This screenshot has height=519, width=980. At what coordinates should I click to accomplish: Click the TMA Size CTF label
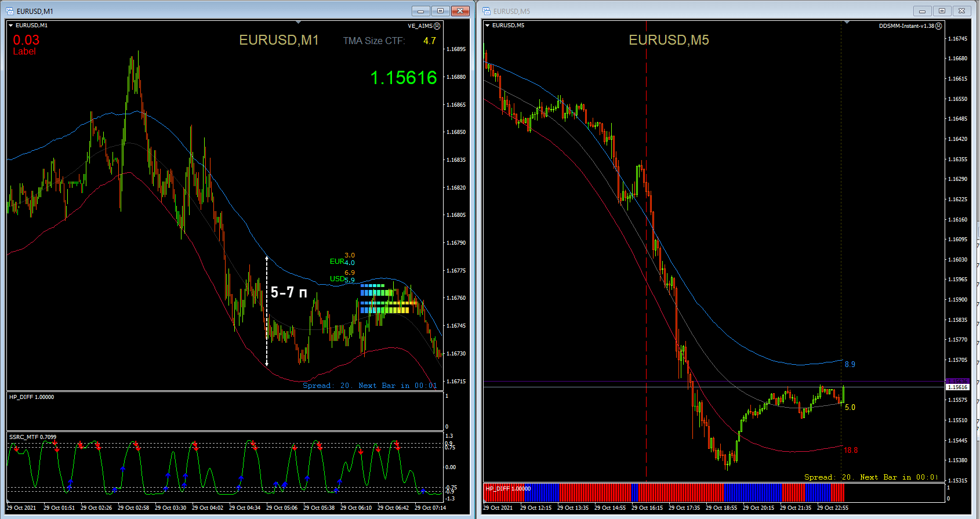pos(374,41)
